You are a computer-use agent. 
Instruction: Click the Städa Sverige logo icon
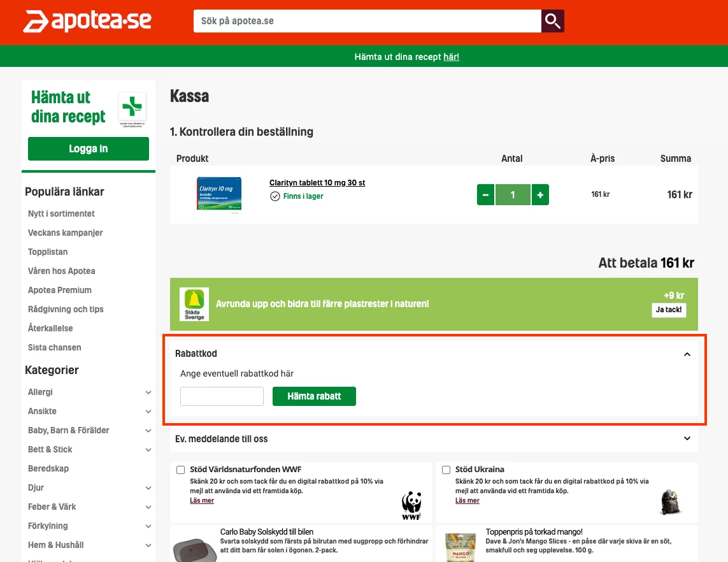click(x=194, y=304)
